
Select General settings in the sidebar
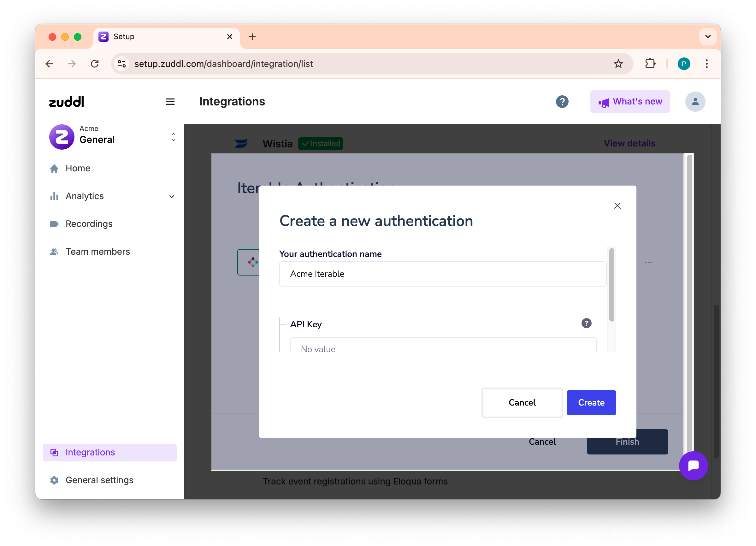99,480
